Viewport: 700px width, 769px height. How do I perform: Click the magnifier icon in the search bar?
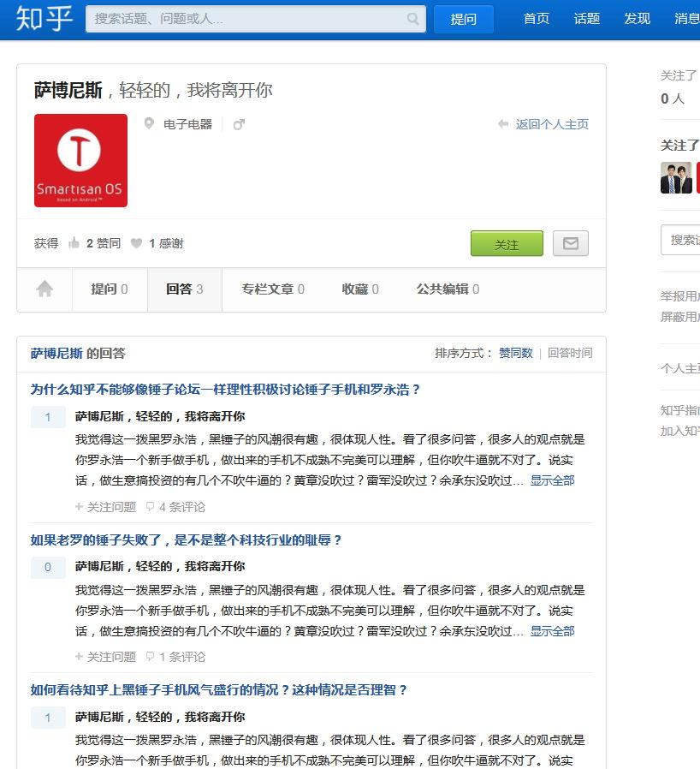pyautogui.click(x=412, y=19)
